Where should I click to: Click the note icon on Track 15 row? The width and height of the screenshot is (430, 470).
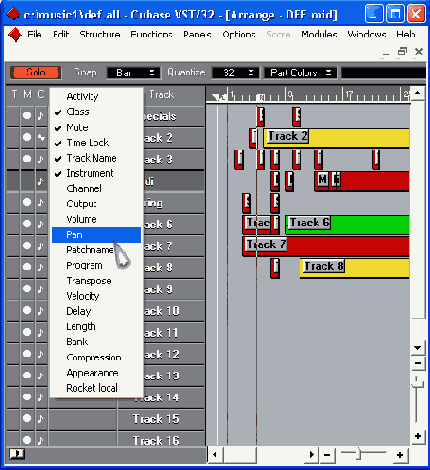41,419
